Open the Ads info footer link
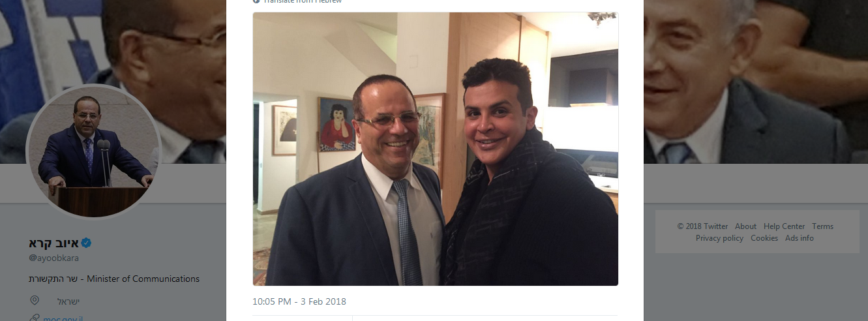868x321 pixels. tap(800, 238)
